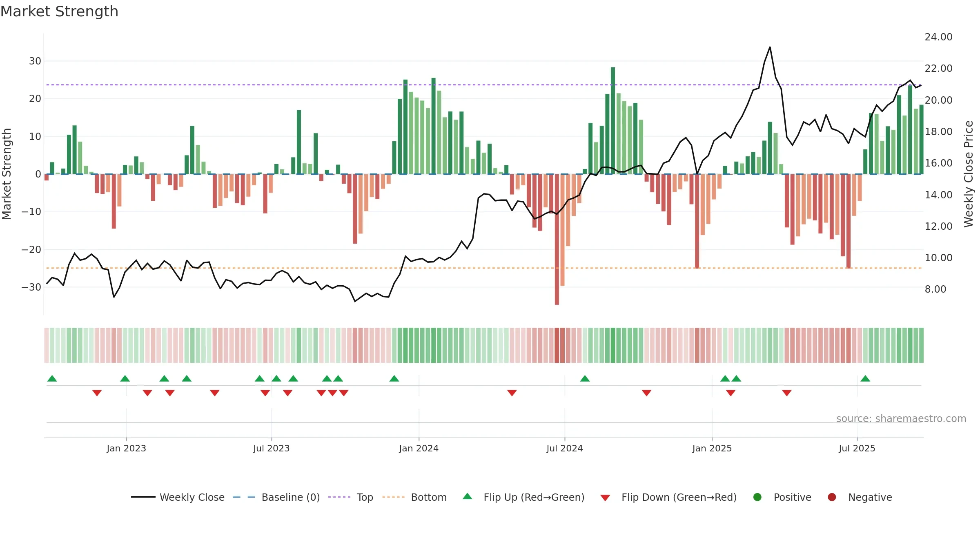Click the Jul 2025 axis label
The height and width of the screenshot is (551, 980).
857,448
